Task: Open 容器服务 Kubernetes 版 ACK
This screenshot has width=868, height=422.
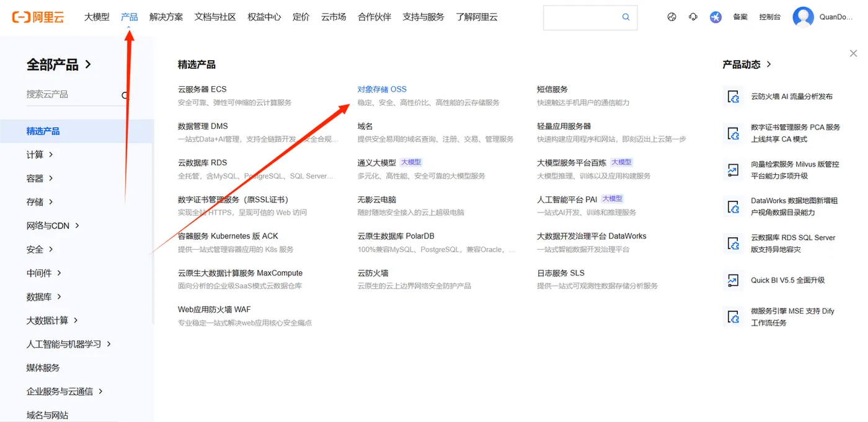Action: pyautogui.click(x=228, y=236)
